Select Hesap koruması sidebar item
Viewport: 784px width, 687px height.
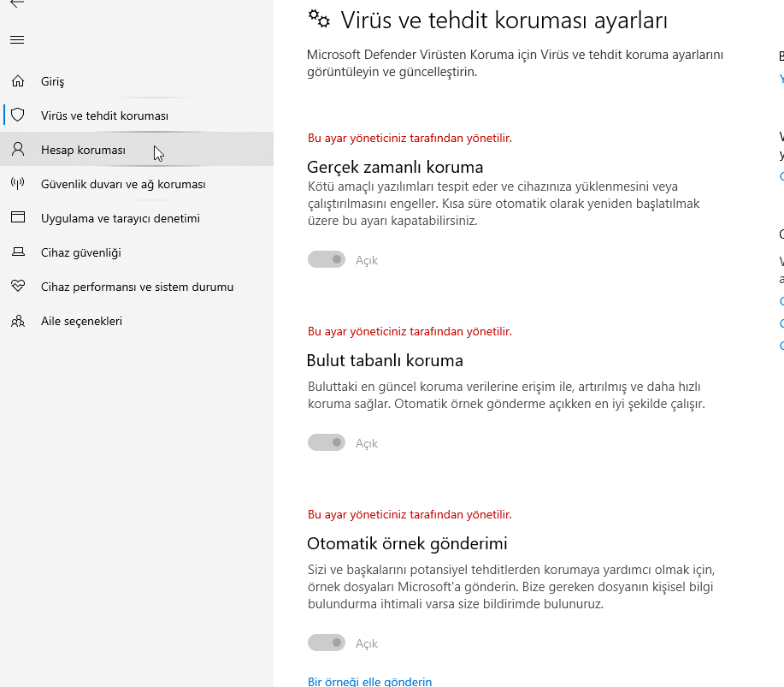(x=83, y=150)
